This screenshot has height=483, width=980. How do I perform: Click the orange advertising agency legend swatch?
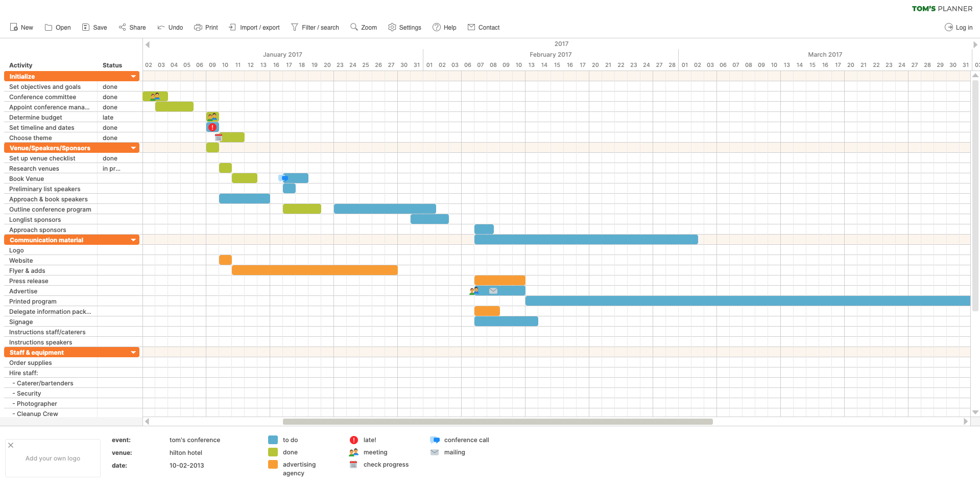273,464
